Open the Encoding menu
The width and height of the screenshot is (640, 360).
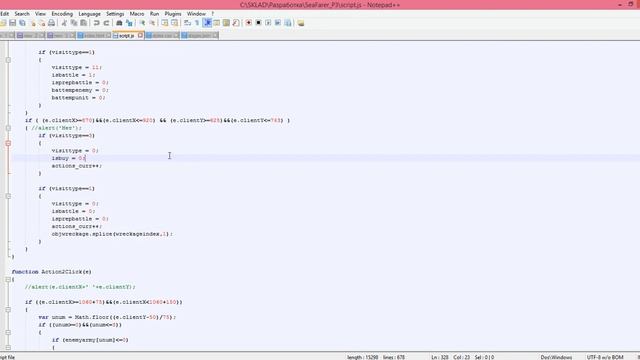pos(62,13)
